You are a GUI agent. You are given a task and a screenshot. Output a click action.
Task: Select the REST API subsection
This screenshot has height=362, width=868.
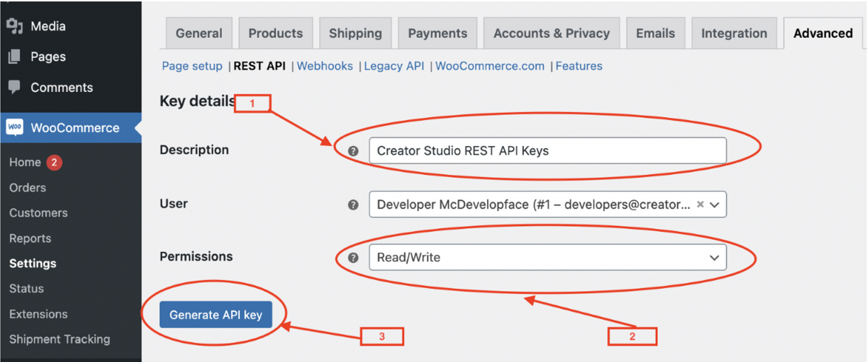click(x=259, y=66)
